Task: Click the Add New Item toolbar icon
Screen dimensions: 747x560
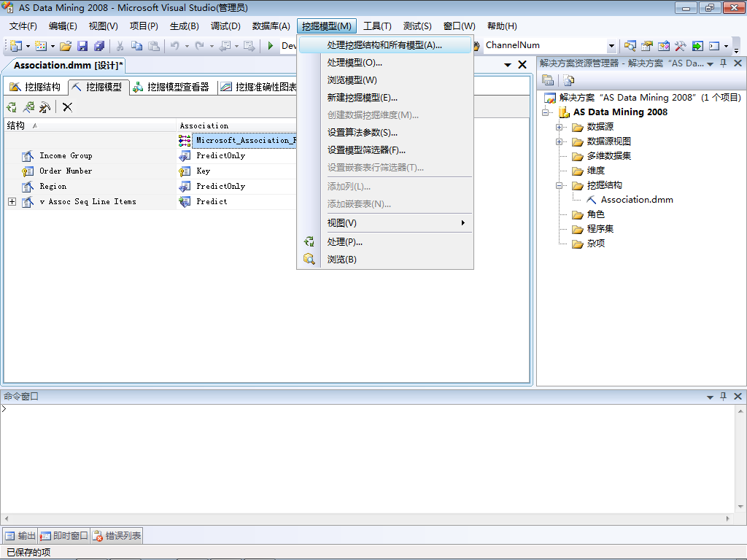Action: tap(41, 46)
